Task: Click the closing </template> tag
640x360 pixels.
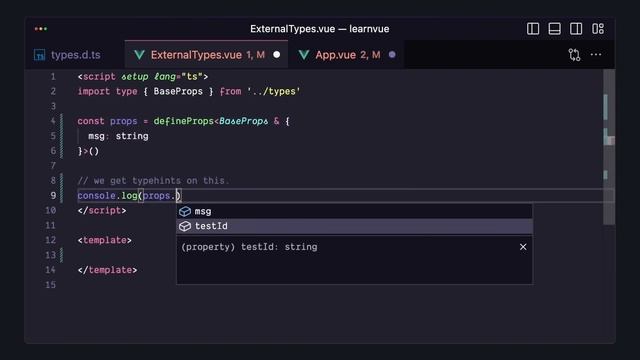Action: point(107,270)
